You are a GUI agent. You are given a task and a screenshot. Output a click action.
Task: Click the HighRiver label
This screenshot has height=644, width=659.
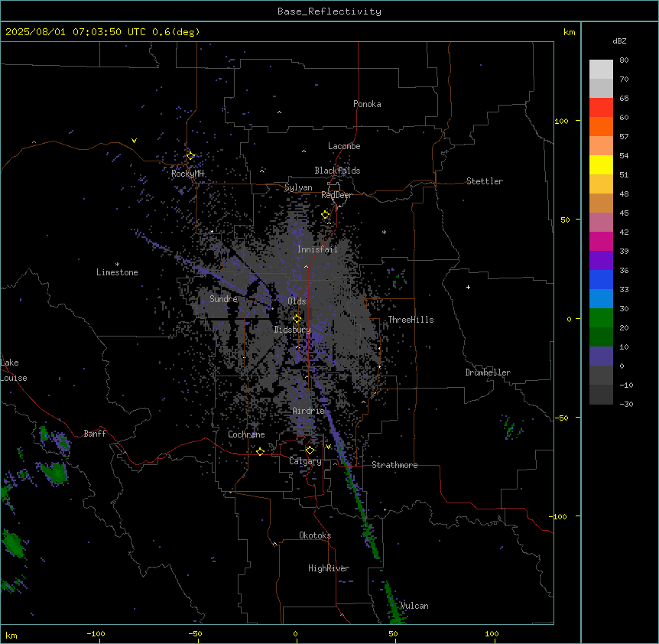(329, 568)
